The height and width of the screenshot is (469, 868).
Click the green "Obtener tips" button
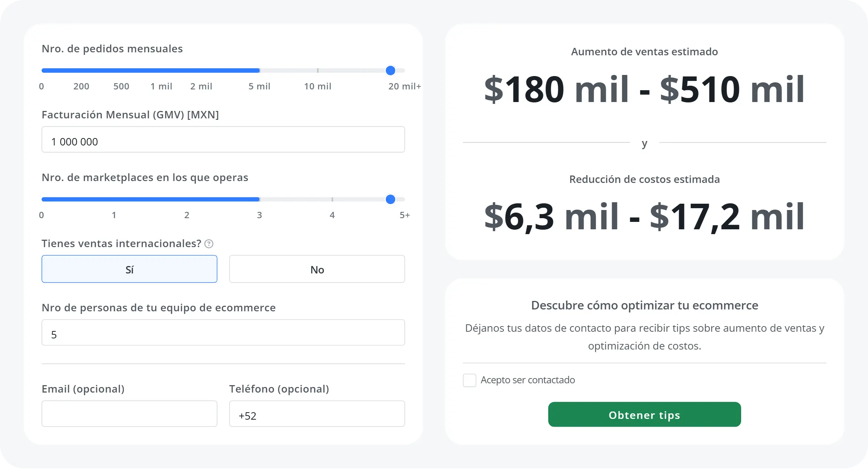tap(645, 414)
